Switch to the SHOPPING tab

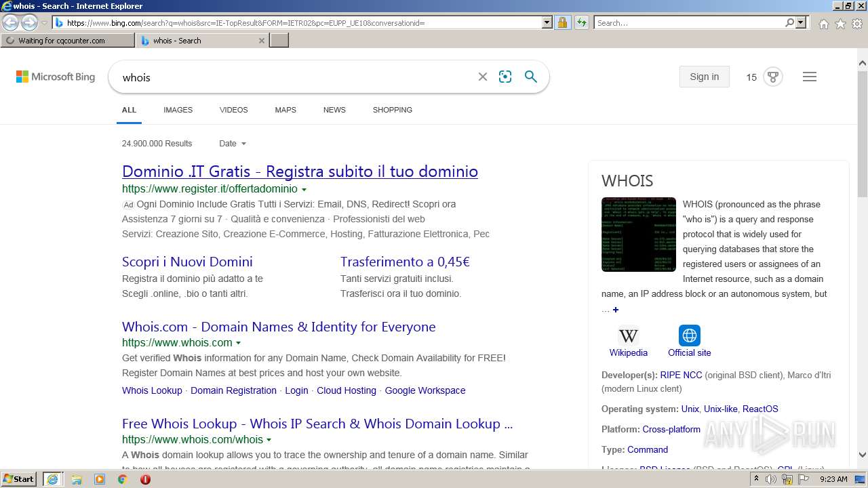coord(392,110)
